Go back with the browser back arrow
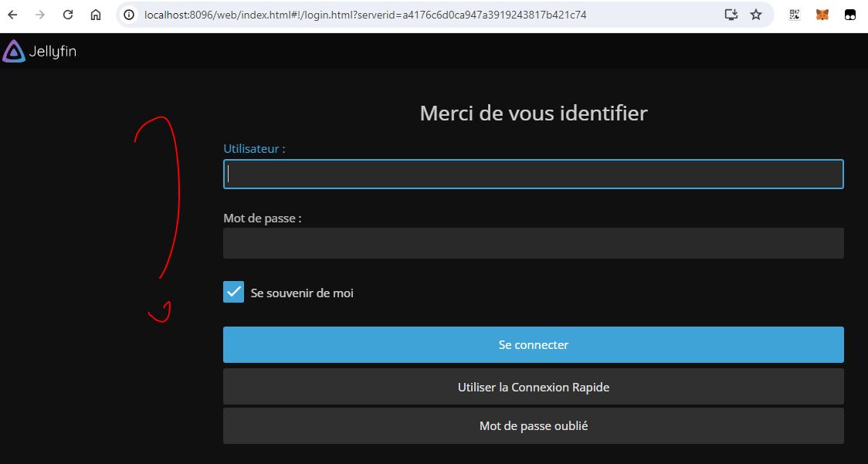This screenshot has width=868, height=464. point(12,15)
